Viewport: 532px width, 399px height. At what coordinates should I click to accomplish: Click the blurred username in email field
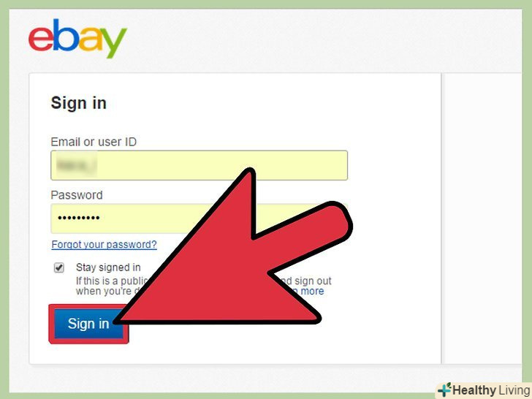pos(75,165)
